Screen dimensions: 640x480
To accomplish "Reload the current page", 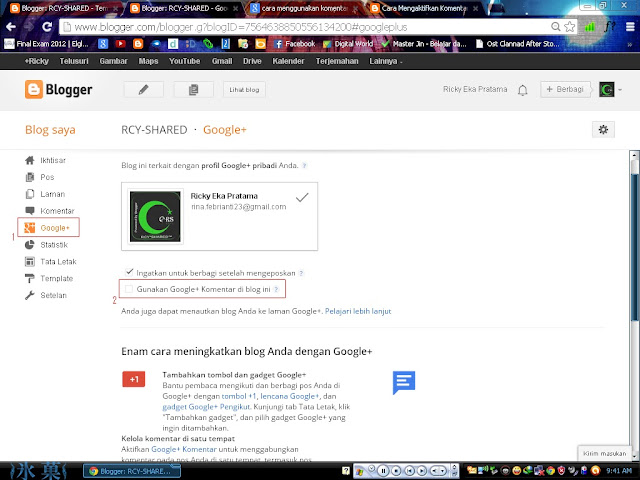I will coord(47,27).
